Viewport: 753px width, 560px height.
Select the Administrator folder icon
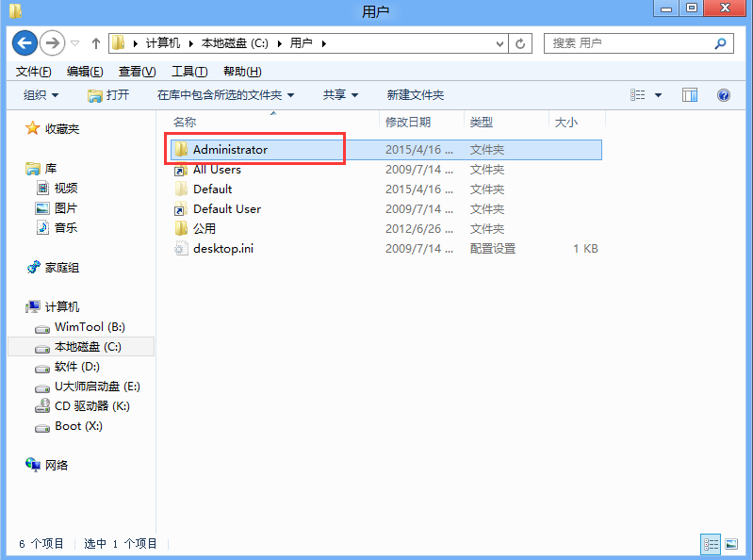pyautogui.click(x=181, y=149)
